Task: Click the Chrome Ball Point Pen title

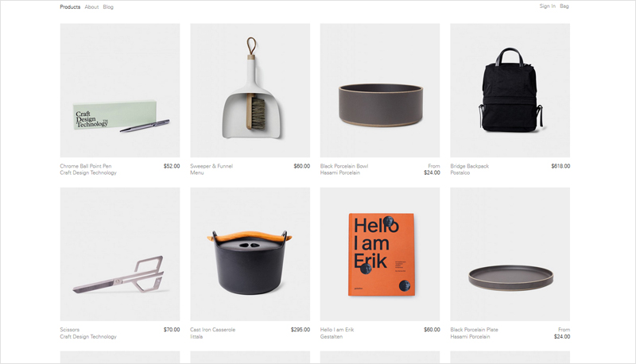Action: pos(86,166)
